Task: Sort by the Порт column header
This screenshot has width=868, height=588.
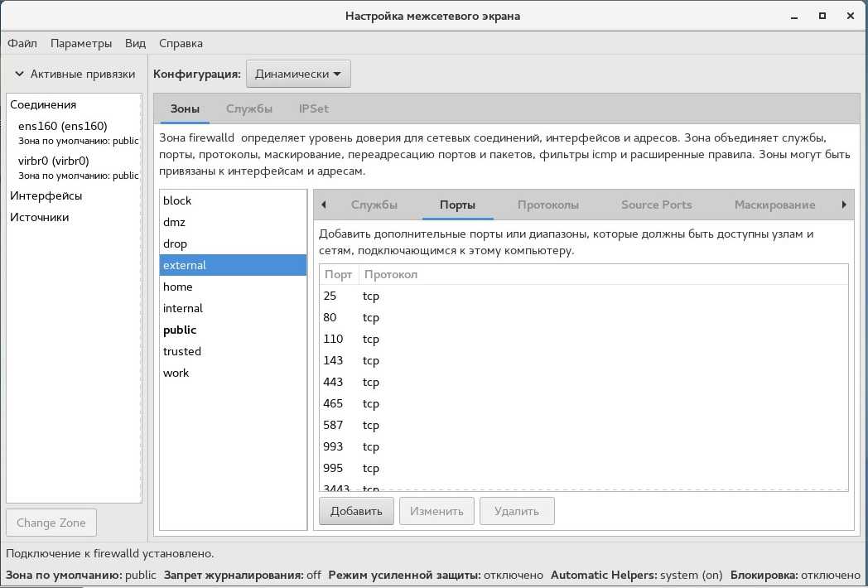Action: tap(339, 275)
